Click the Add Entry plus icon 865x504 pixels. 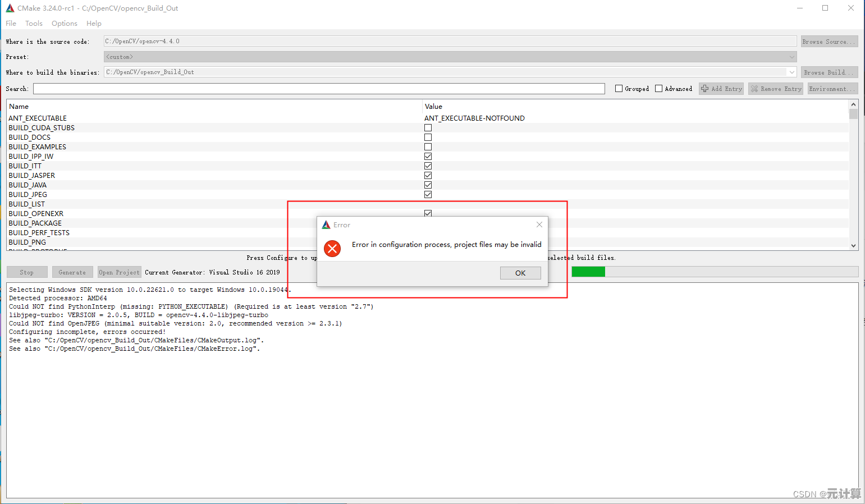coord(705,89)
